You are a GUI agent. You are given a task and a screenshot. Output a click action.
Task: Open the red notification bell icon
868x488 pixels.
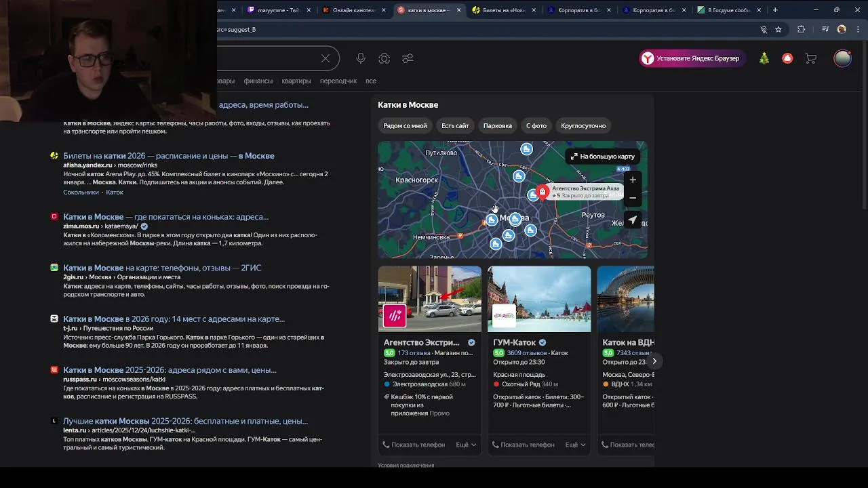click(787, 58)
